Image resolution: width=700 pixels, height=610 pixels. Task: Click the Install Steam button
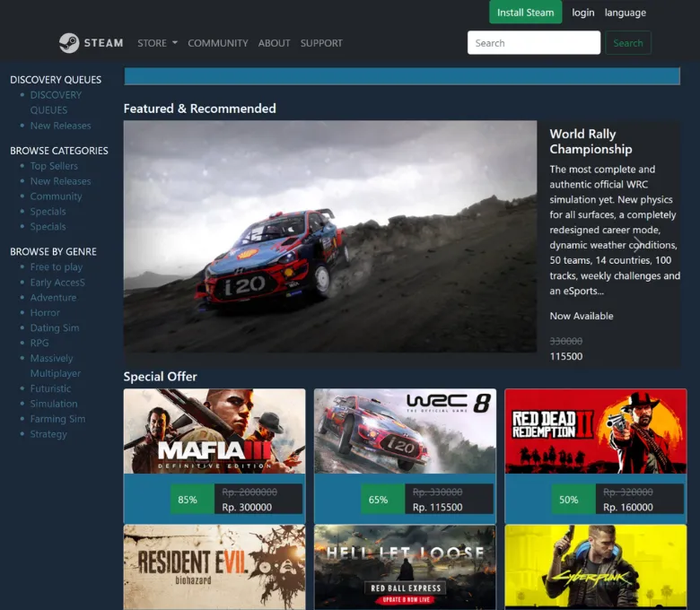click(525, 12)
